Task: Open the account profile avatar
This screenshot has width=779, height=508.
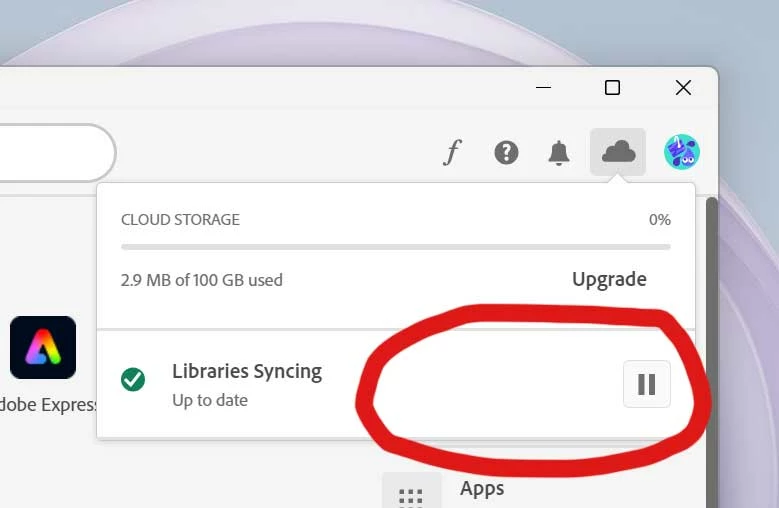Action: coord(682,152)
